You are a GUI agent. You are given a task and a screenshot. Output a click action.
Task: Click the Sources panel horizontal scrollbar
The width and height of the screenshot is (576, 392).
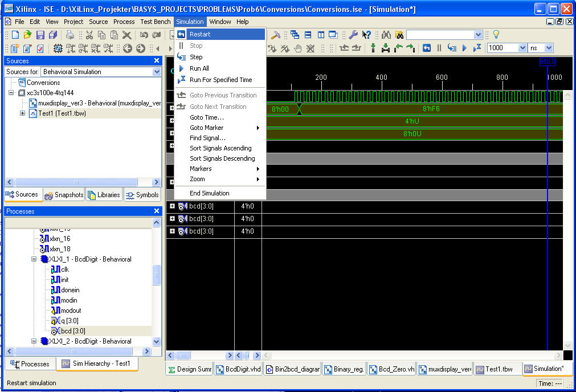click(76, 182)
